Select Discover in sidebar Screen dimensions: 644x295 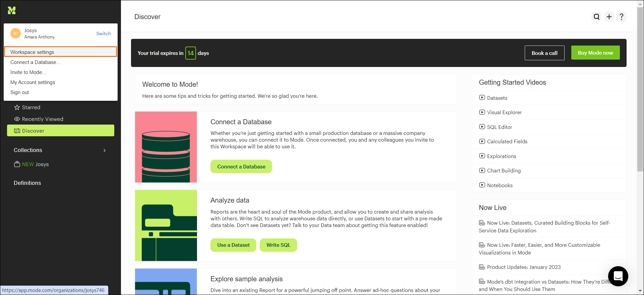coord(61,131)
